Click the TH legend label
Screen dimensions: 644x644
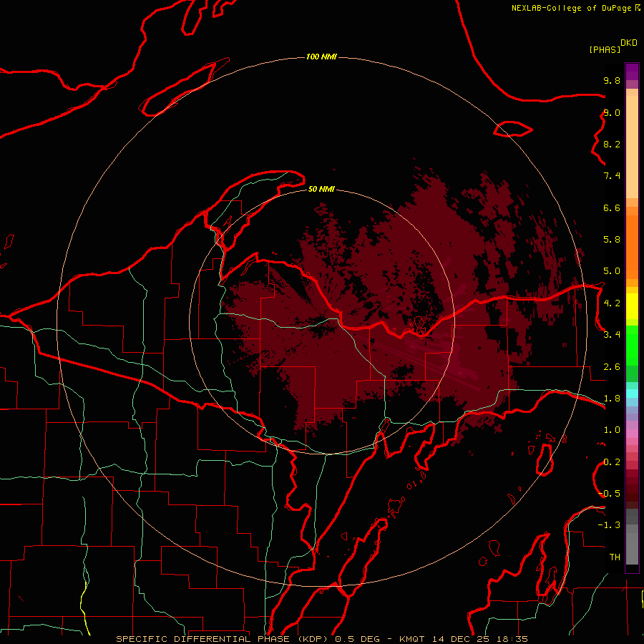point(615,557)
